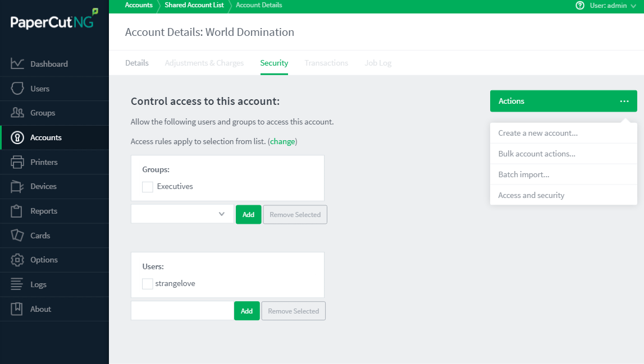Click the Accounts label in sidebar
Screen dimensions: 644x364
click(46, 137)
